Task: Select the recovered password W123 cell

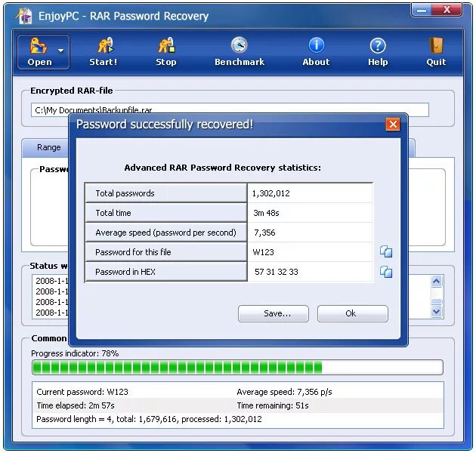Action: [310, 252]
